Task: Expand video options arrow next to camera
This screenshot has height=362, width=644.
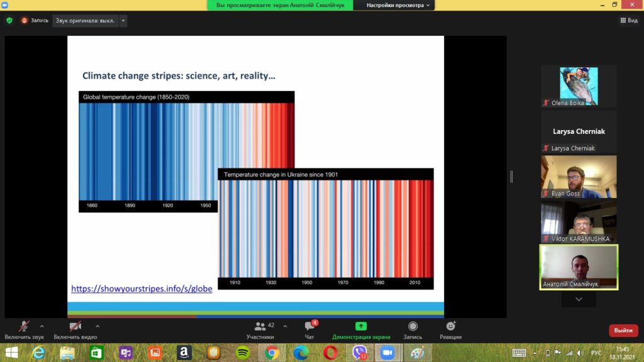Action: (x=97, y=326)
